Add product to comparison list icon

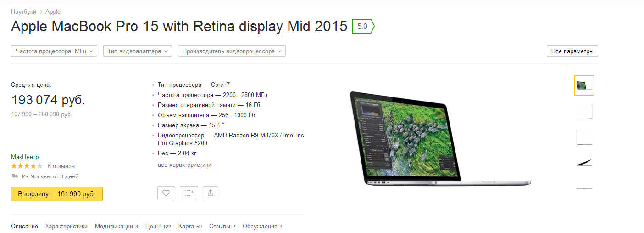coord(189,193)
